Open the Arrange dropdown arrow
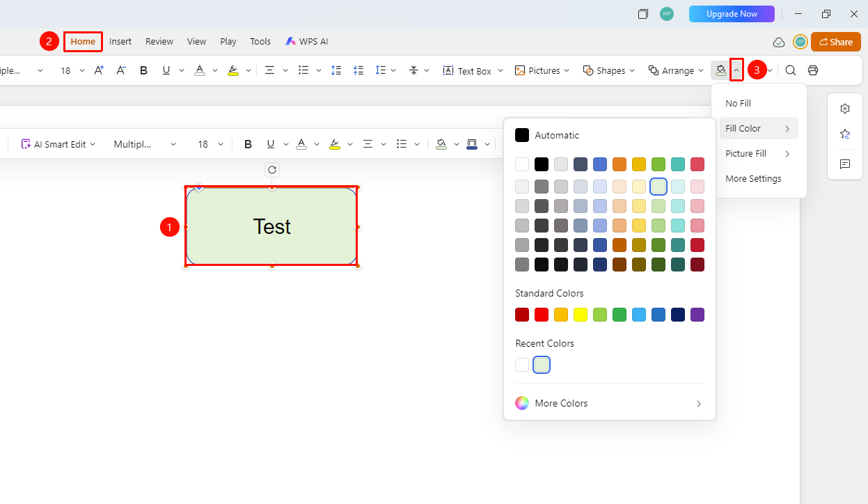The height and width of the screenshot is (504, 868). pyautogui.click(x=700, y=70)
